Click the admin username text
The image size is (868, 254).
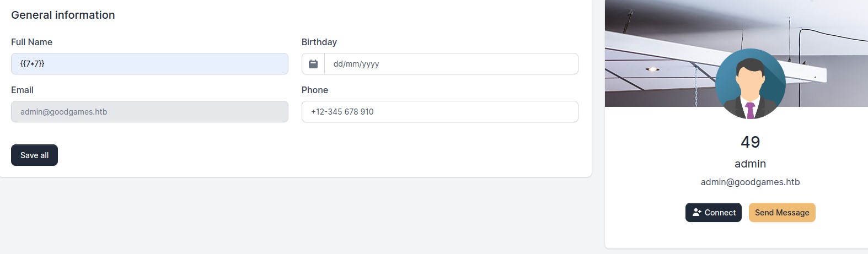click(x=751, y=164)
